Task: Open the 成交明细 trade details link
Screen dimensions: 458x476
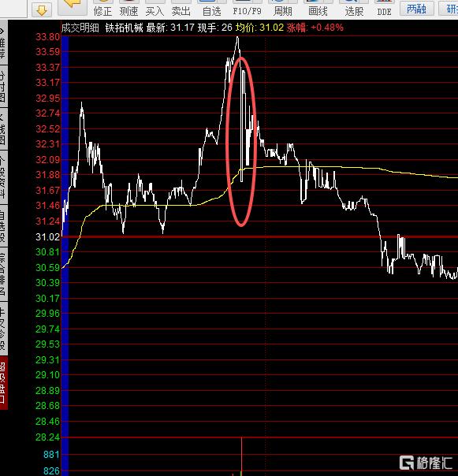Action: (x=80, y=28)
